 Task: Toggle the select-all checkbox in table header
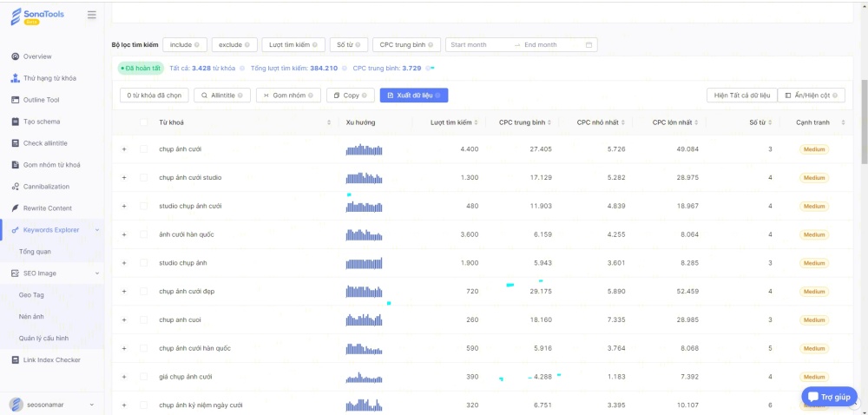144,122
